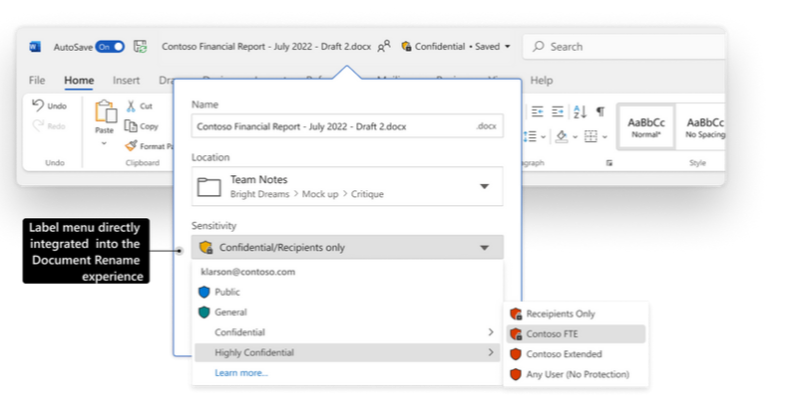Click the Sort A to Z icon
800x418 pixels.
(x=580, y=111)
